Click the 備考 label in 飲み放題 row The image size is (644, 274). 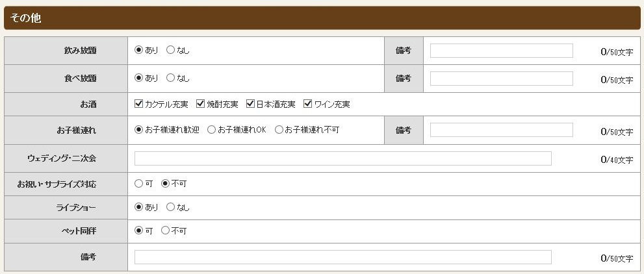[404, 51]
